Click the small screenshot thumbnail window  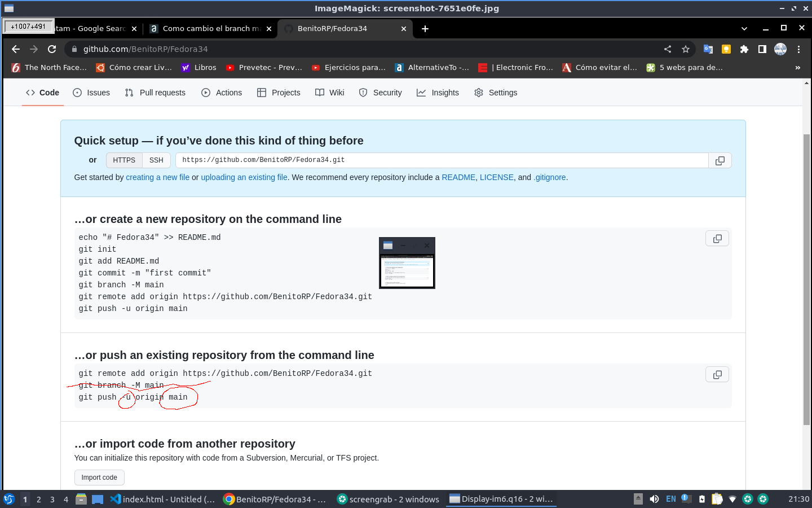[x=407, y=263]
